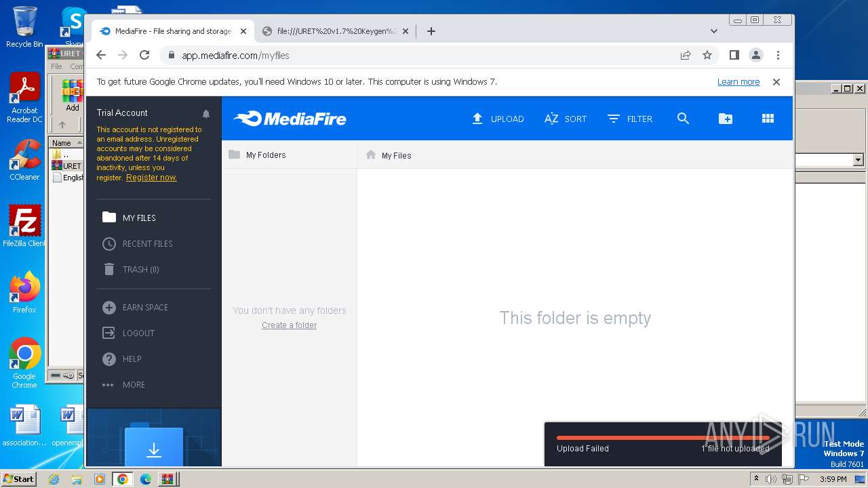Image resolution: width=868 pixels, height=488 pixels.
Task: Open Chrome from the taskbar
Action: tap(123, 479)
